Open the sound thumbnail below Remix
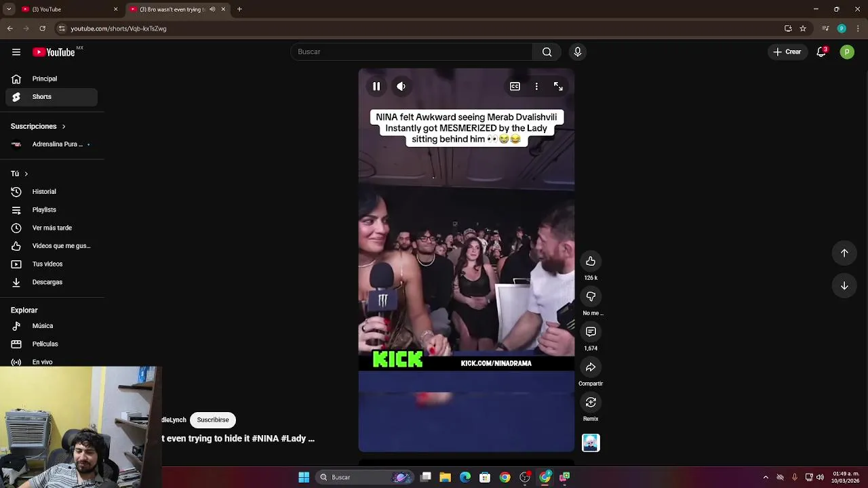 pyautogui.click(x=591, y=443)
